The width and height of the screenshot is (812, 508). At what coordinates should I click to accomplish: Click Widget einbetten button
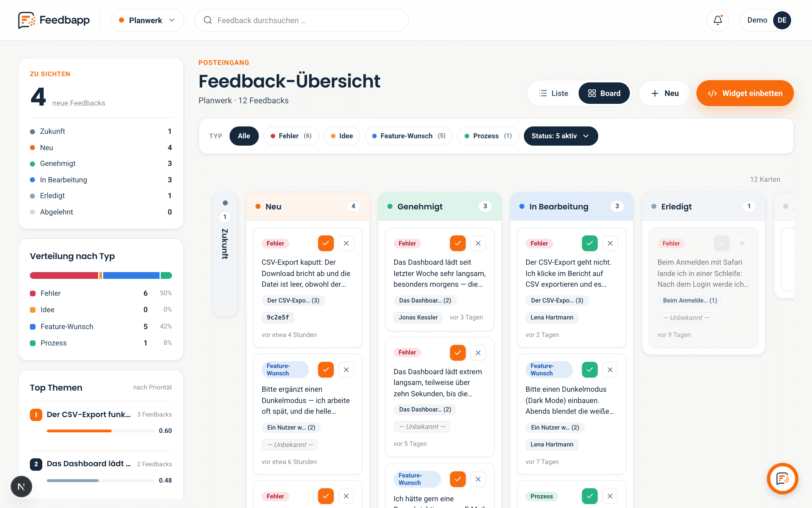745,93
